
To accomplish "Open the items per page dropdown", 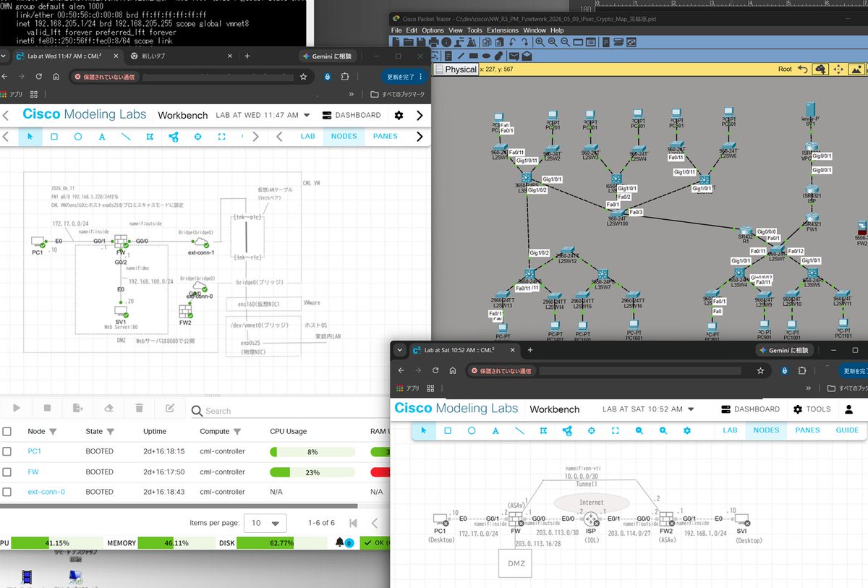I will pos(264,522).
